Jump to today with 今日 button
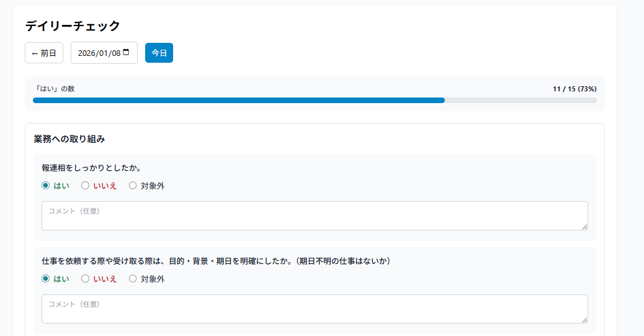 [159, 53]
